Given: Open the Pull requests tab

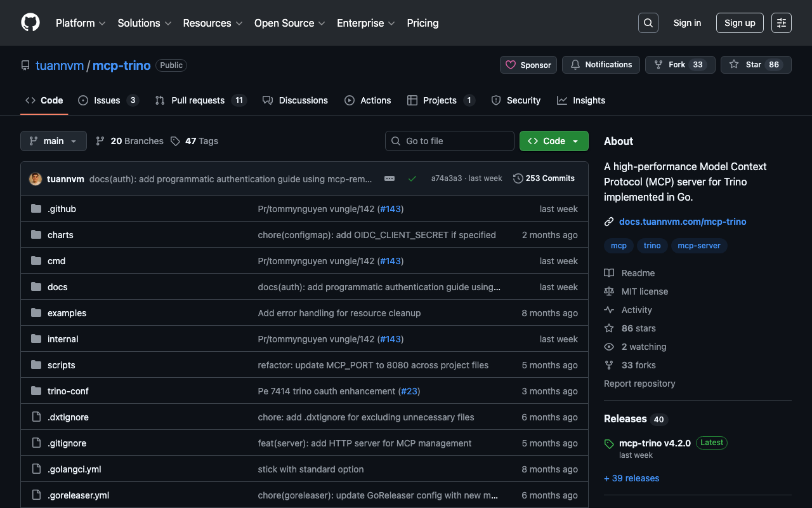Looking at the screenshot, I should tap(198, 100).
